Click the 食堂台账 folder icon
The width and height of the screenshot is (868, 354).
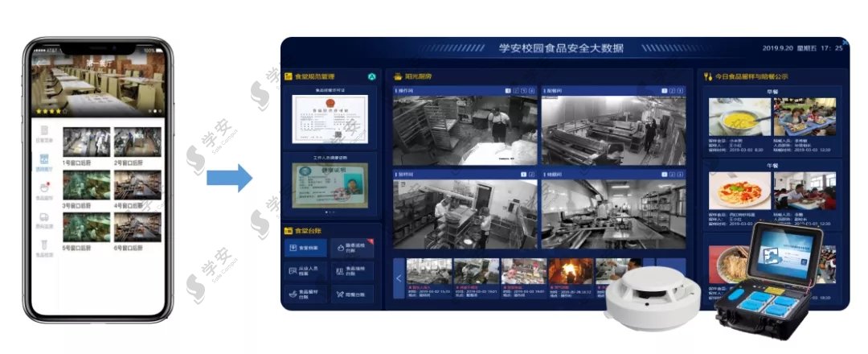tap(288, 230)
